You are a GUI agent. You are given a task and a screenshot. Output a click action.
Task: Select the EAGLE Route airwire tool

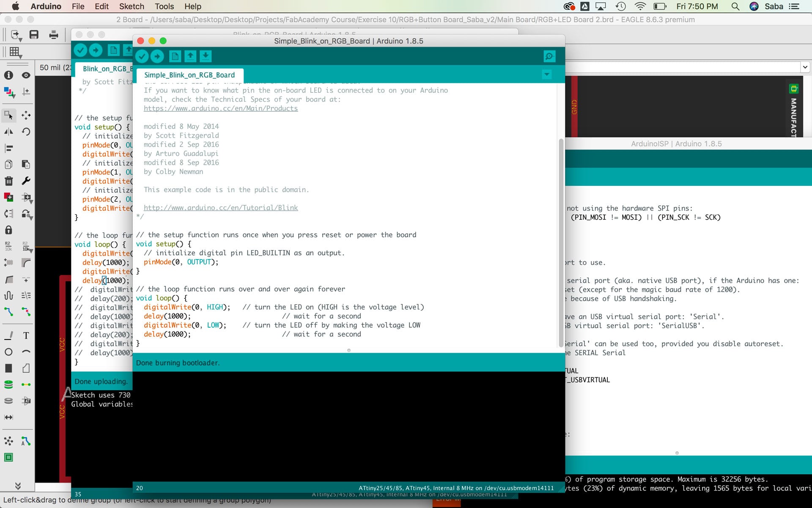(x=8, y=312)
